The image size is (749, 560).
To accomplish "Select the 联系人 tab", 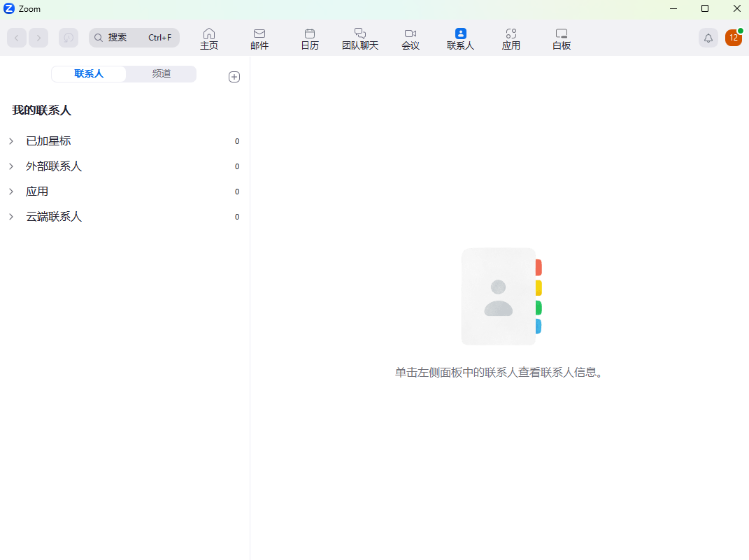I will pos(88,73).
